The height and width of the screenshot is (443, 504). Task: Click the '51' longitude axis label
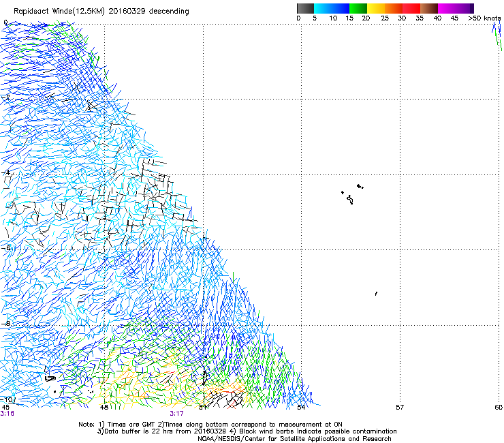click(202, 408)
